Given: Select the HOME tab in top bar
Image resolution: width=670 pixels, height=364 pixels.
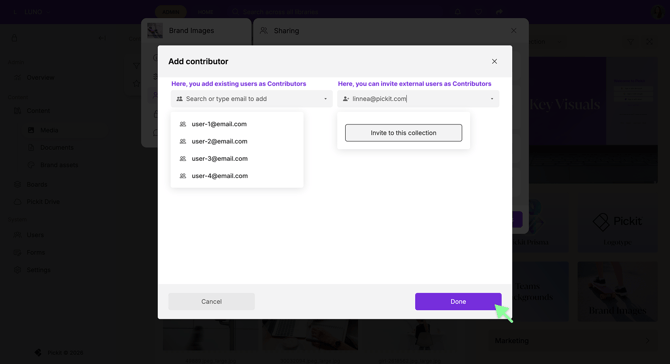Looking at the screenshot, I should click(205, 12).
